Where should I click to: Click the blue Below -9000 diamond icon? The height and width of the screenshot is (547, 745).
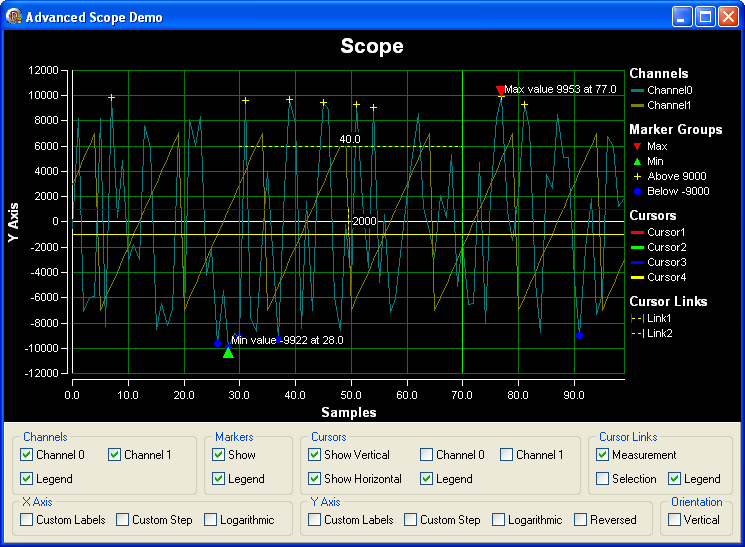click(x=636, y=191)
